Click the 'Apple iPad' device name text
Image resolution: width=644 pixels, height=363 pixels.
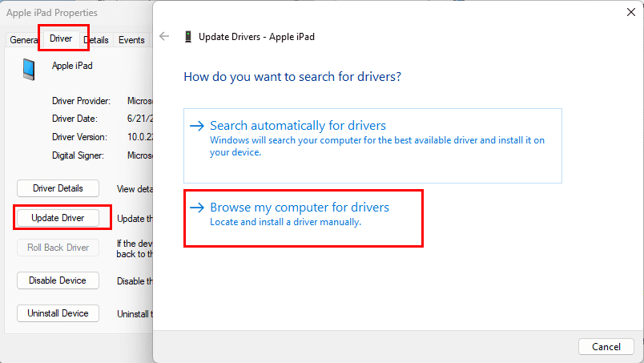[72, 66]
